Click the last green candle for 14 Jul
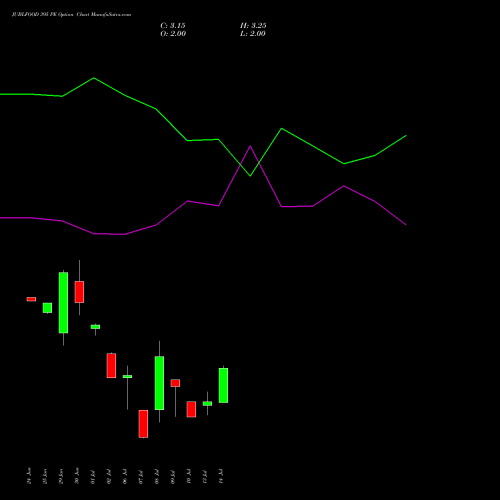 coord(223,385)
